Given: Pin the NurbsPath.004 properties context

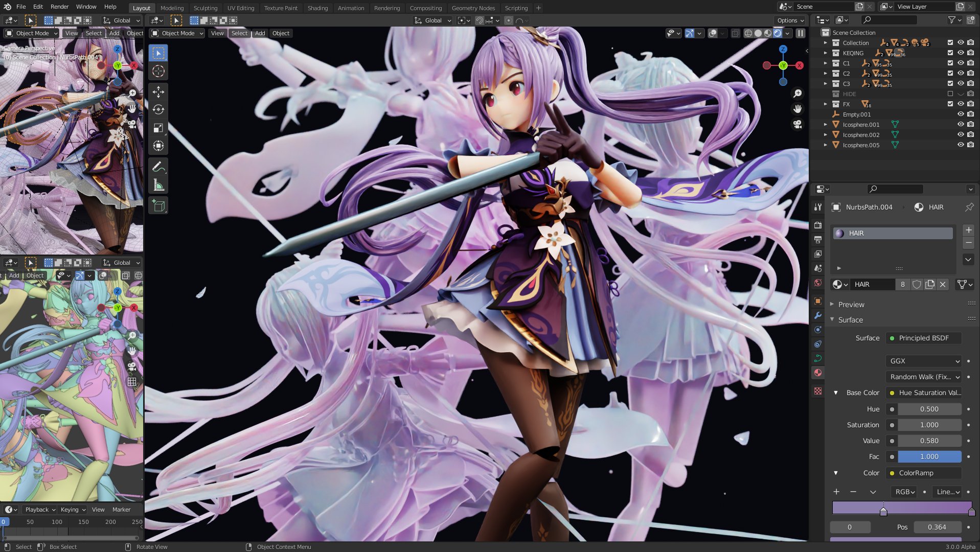Looking at the screenshot, I should click(x=969, y=207).
